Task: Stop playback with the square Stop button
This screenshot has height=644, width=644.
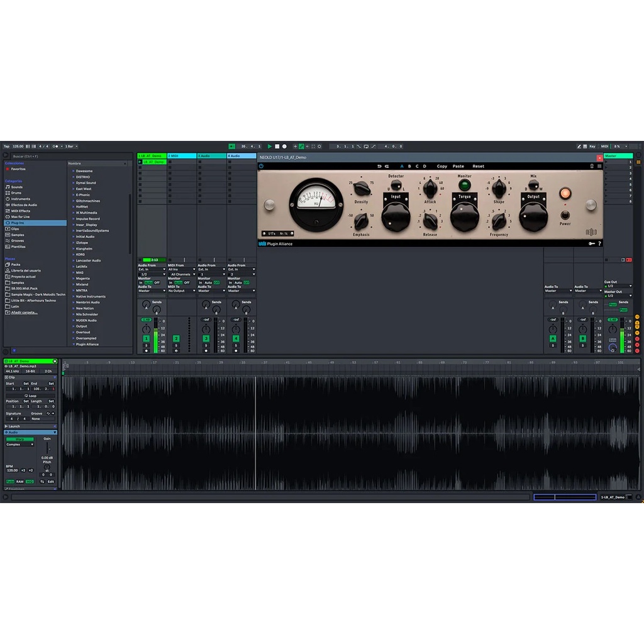Action: pyautogui.click(x=277, y=146)
